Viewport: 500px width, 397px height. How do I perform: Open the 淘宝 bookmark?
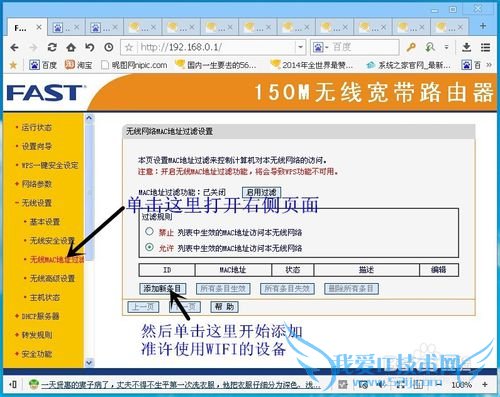[78, 65]
